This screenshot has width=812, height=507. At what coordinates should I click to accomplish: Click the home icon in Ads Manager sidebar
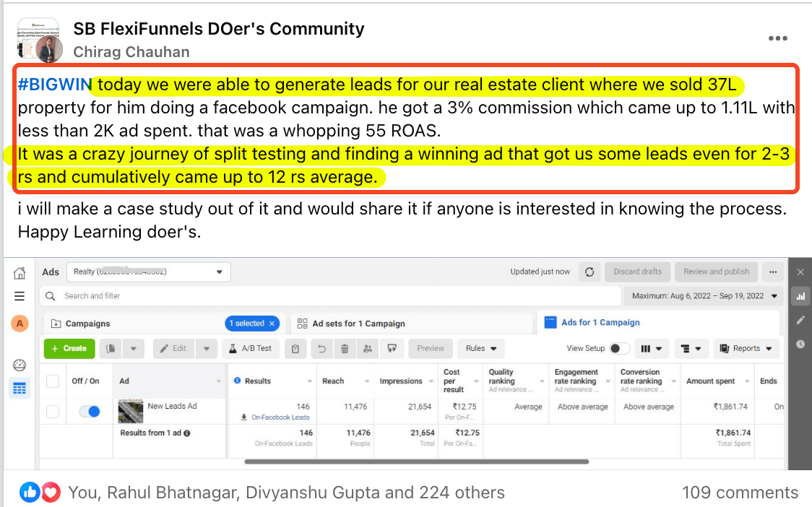20,273
